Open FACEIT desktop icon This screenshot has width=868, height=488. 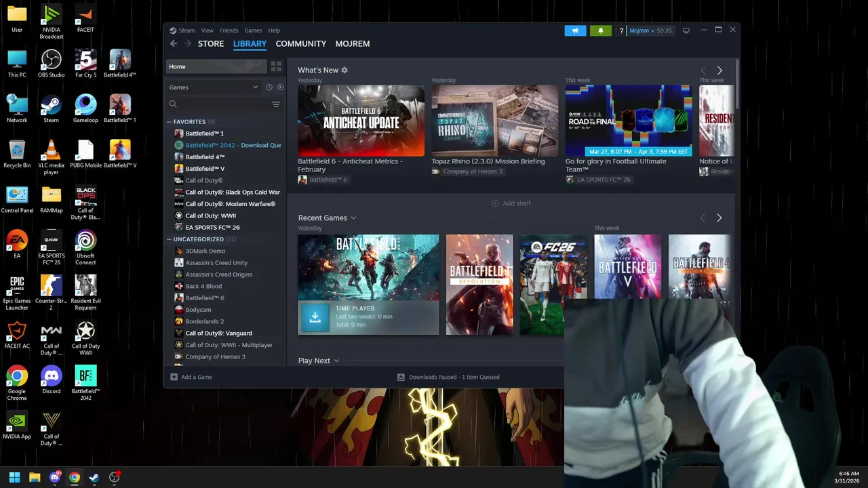click(85, 19)
